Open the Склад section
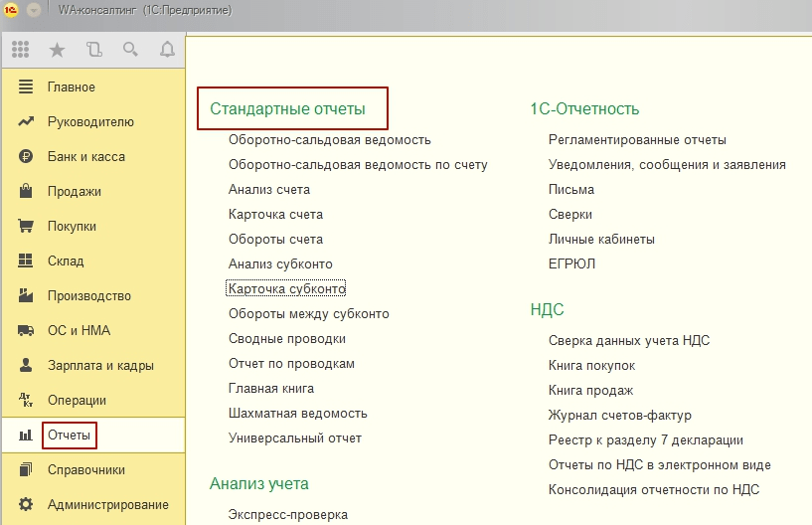Screen dimensions: 812x525 coord(66,262)
